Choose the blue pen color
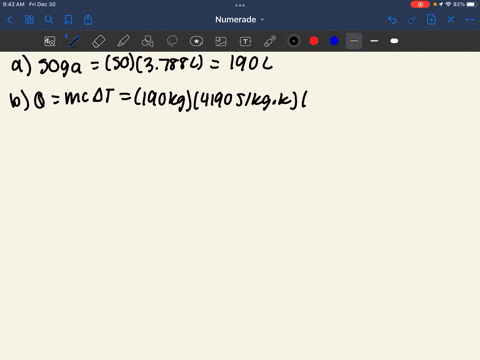Screen dimensions: 480x360 coord(334,41)
